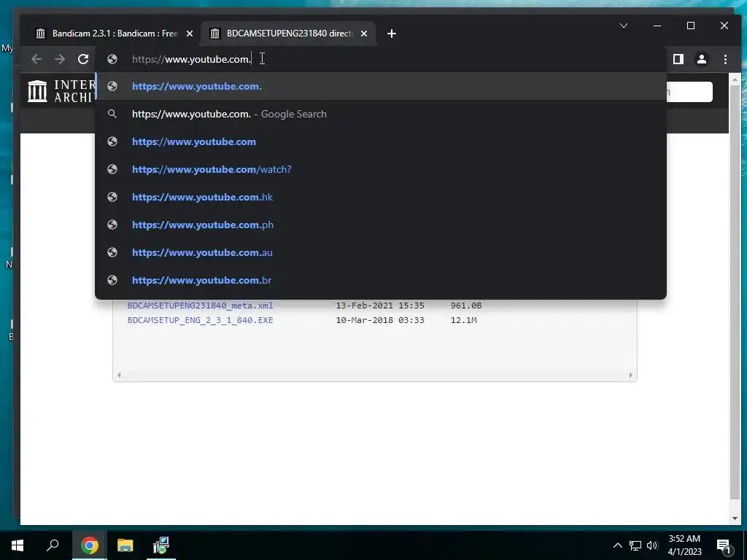Open the side panel icon in toolbar

tap(678, 59)
